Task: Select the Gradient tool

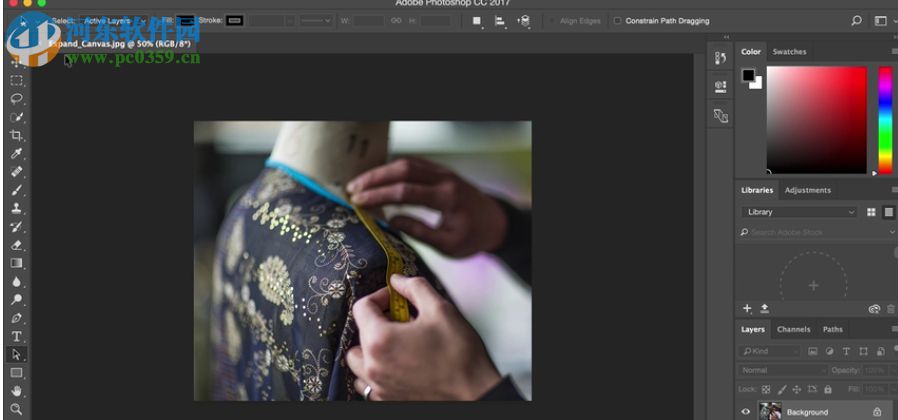Action: click(x=16, y=263)
